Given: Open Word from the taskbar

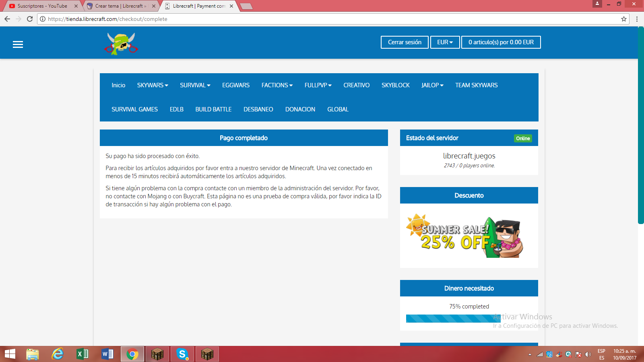Looking at the screenshot, I should click(x=107, y=354).
